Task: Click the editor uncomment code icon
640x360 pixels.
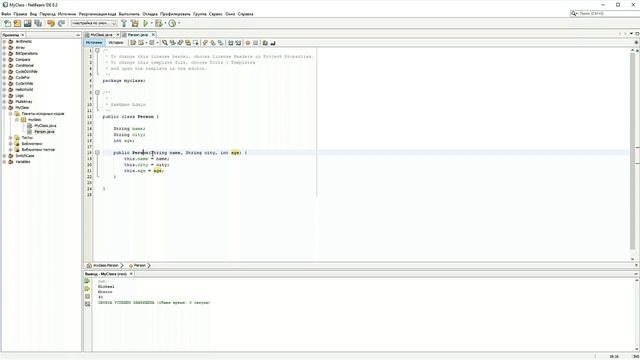Action: coord(273,43)
